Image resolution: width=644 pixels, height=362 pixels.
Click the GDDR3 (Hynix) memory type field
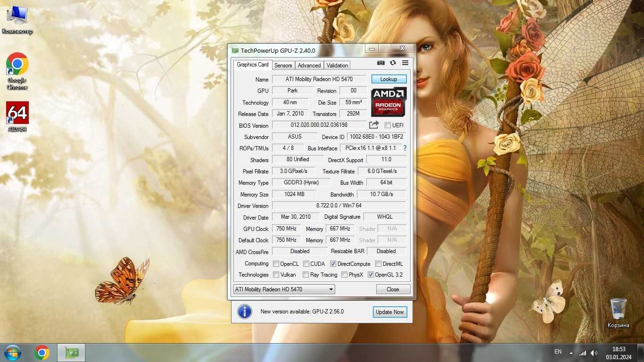pyautogui.click(x=301, y=182)
